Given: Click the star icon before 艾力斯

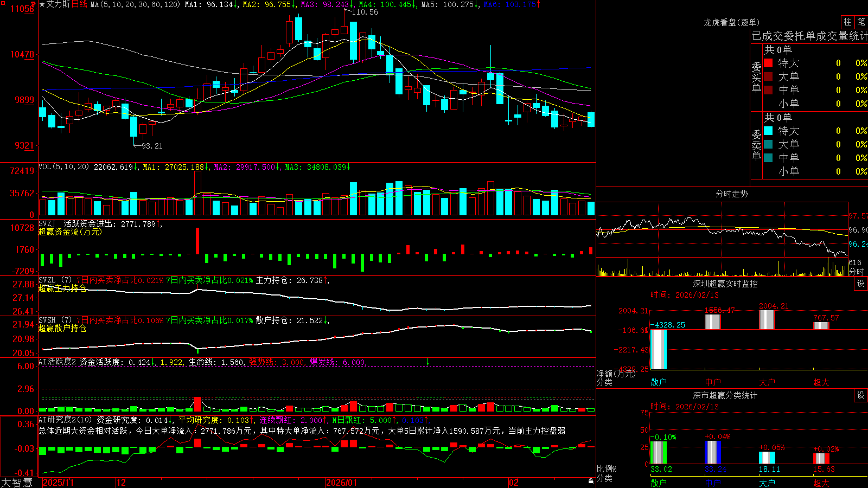Looking at the screenshot, I should point(42,4).
